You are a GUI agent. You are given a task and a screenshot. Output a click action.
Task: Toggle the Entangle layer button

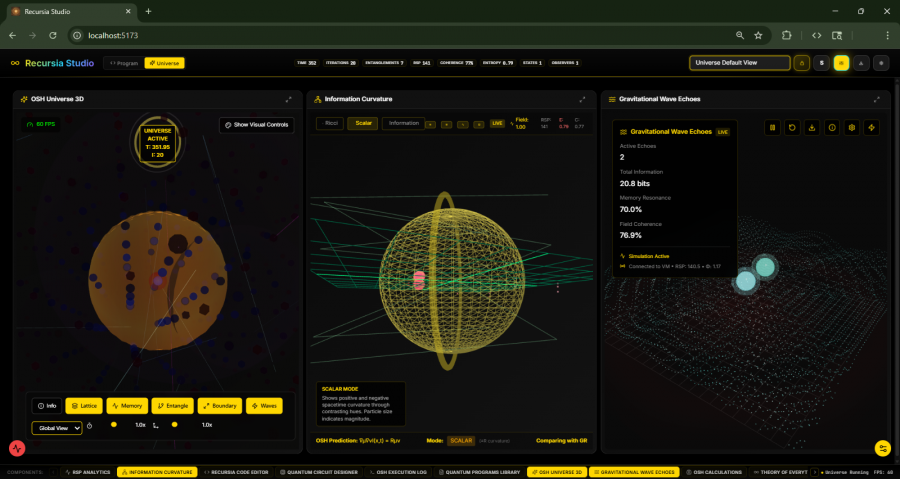coord(172,406)
